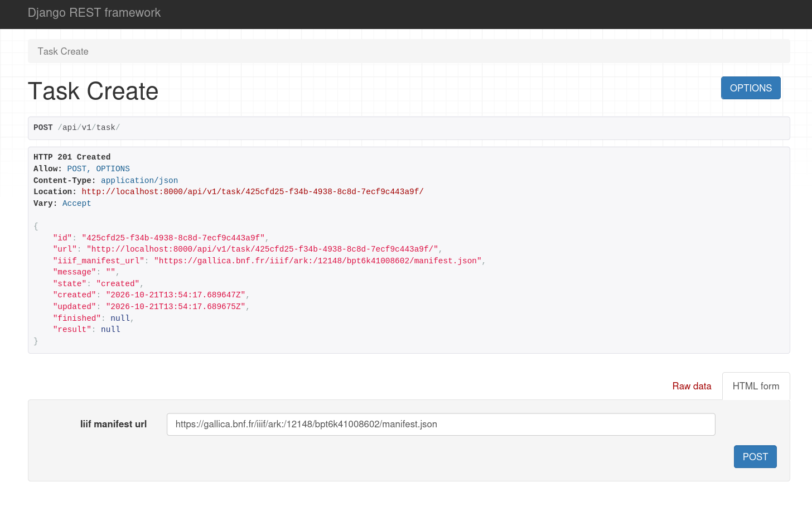The width and height of the screenshot is (812, 506).
Task: Click the "state" value "created"
Action: point(118,283)
